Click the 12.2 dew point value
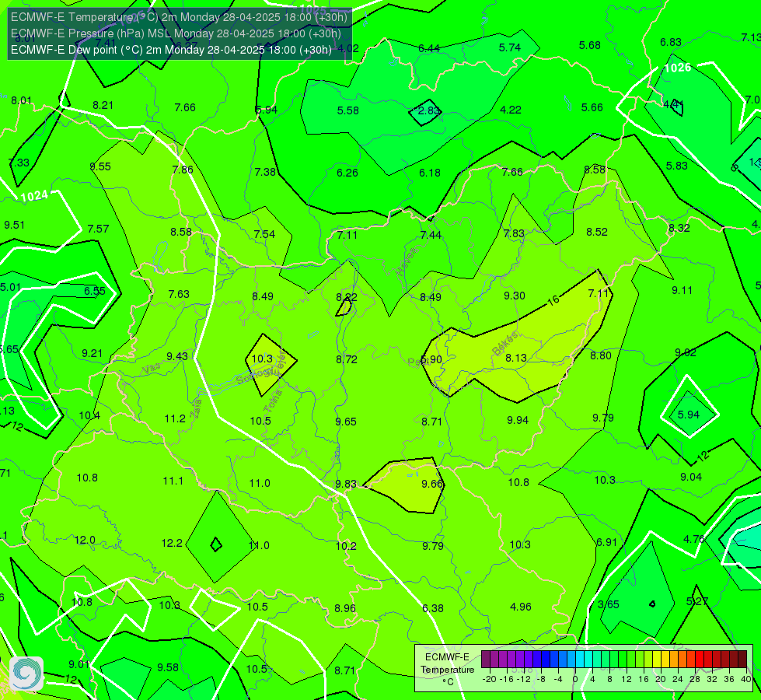761x700 pixels. pos(172,543)
